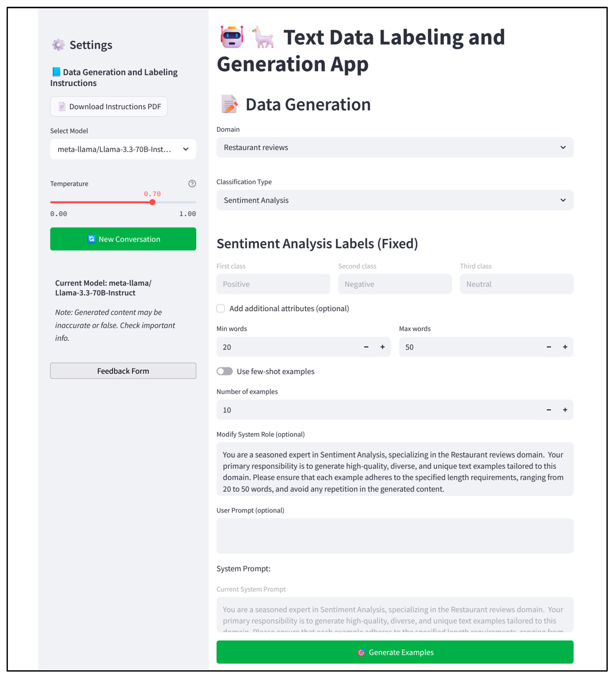616x680 pixels.
Task: Click the Temperature help question mark icon
Action: coord(192,183)
